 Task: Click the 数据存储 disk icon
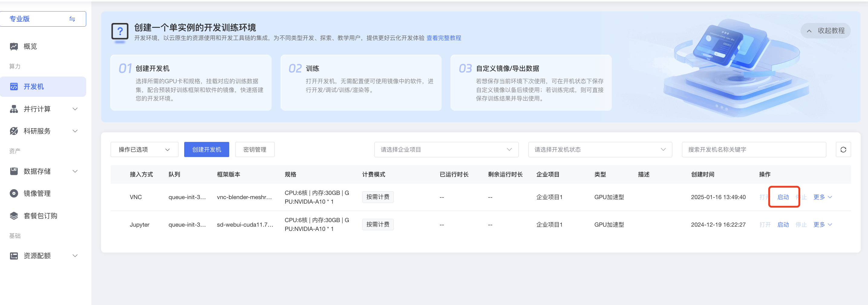(x=14, y=171)
